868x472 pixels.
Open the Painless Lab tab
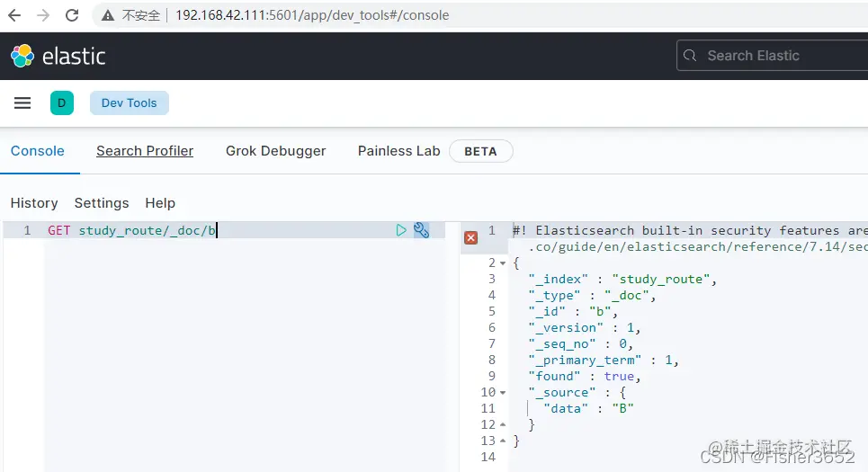(398, 151)
